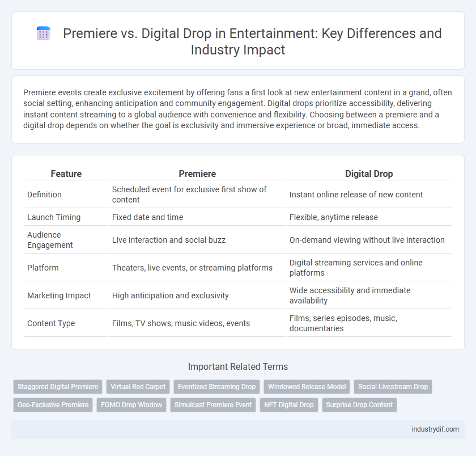
Task: Click the NFT Digital Drop tag
Action: tap(288, 405)
